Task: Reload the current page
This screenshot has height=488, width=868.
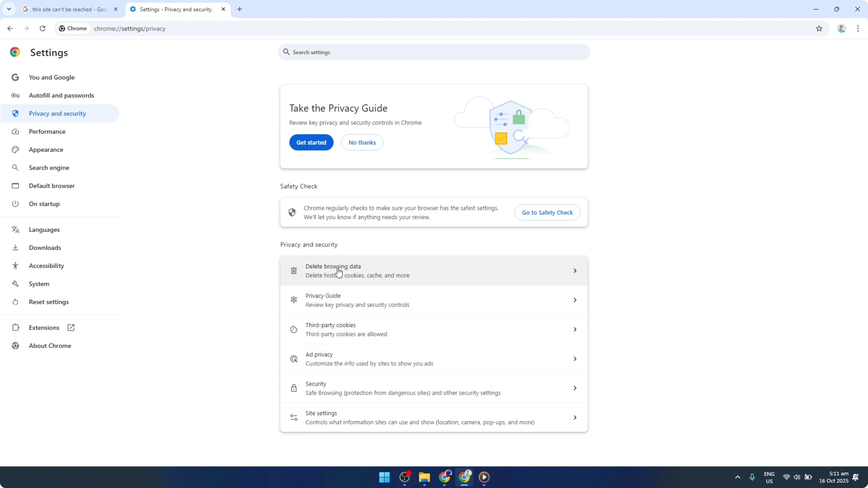Action: pyautogui.click(x=42, y=29)
